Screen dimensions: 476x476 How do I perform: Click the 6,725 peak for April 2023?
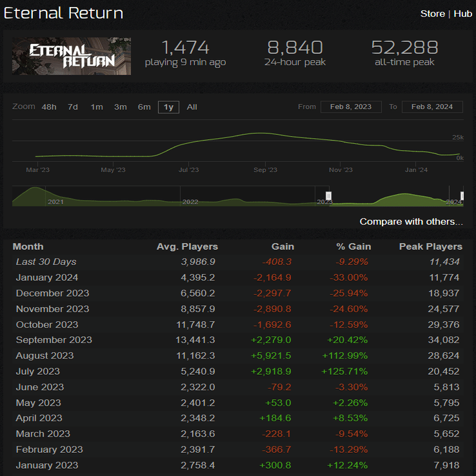click(446, 419)
